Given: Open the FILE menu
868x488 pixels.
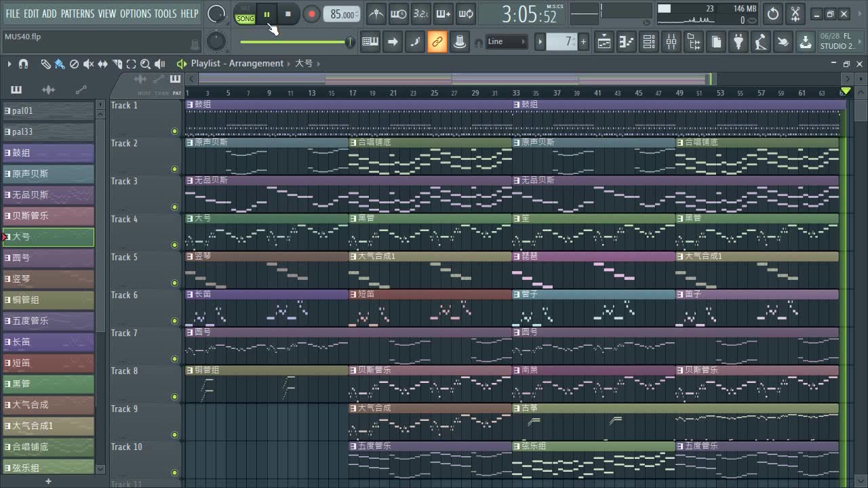Looking at the screenshot, I should click(x=13, y=14).
